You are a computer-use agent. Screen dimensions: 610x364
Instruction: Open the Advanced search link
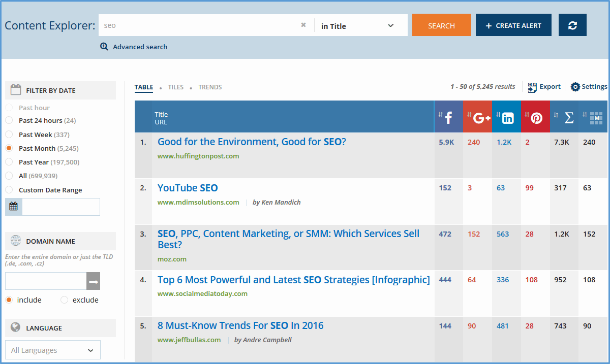140,47
